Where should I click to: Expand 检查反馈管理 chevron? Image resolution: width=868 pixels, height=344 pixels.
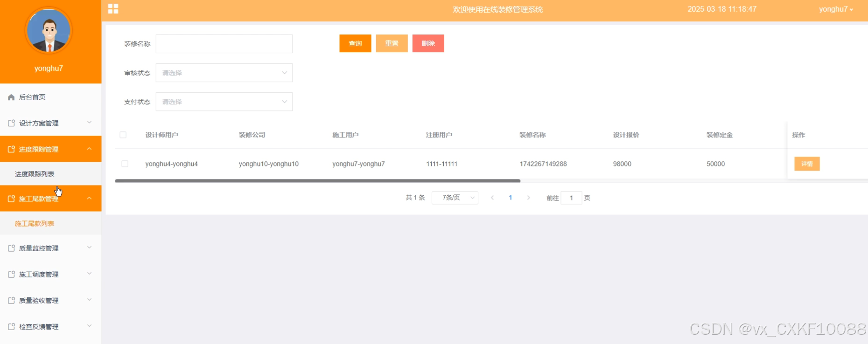(x=89, y=326)
